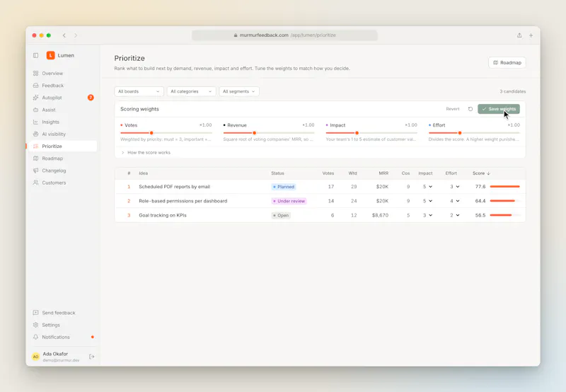Click the Status column header

click(x=277, y=173)
